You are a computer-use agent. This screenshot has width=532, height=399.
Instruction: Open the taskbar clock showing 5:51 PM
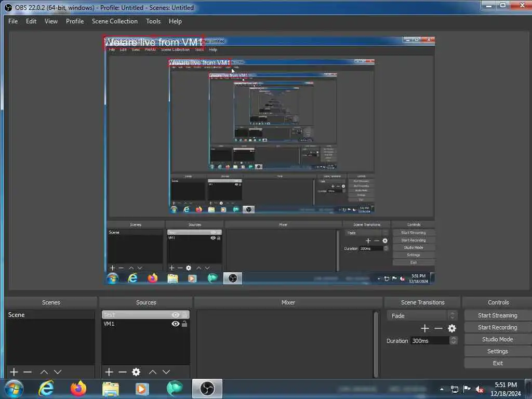coord(506,389)
